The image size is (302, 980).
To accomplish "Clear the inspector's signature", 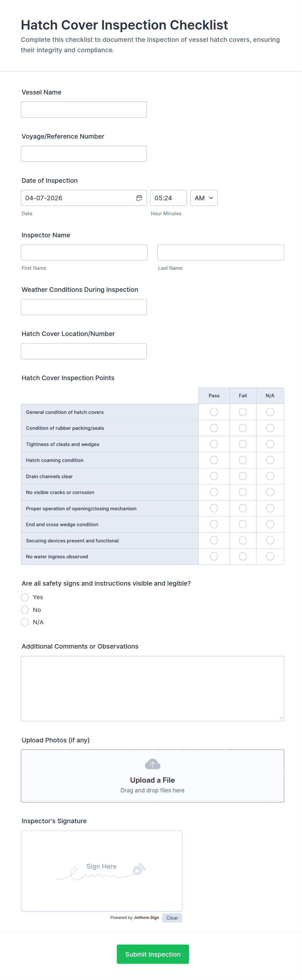I will (x=172, y=918).
